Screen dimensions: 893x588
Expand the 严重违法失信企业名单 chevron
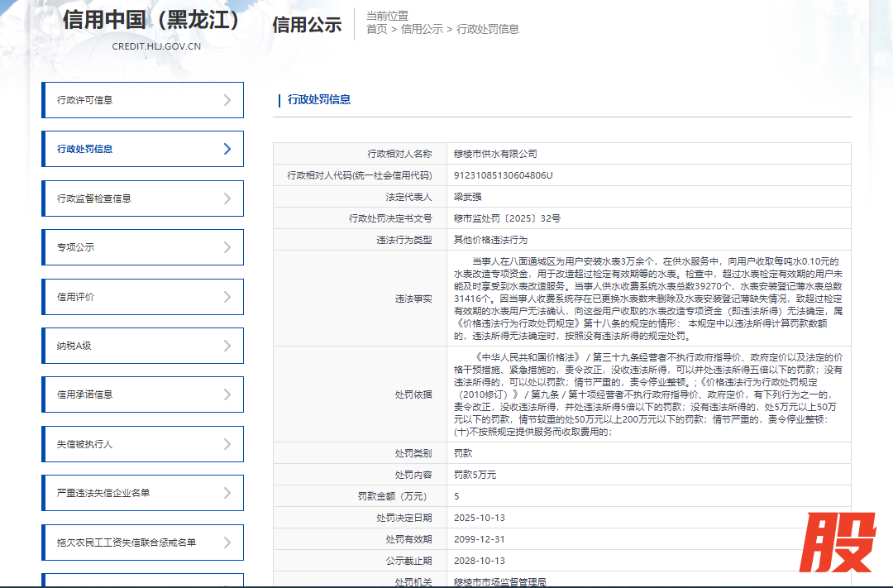227,493
